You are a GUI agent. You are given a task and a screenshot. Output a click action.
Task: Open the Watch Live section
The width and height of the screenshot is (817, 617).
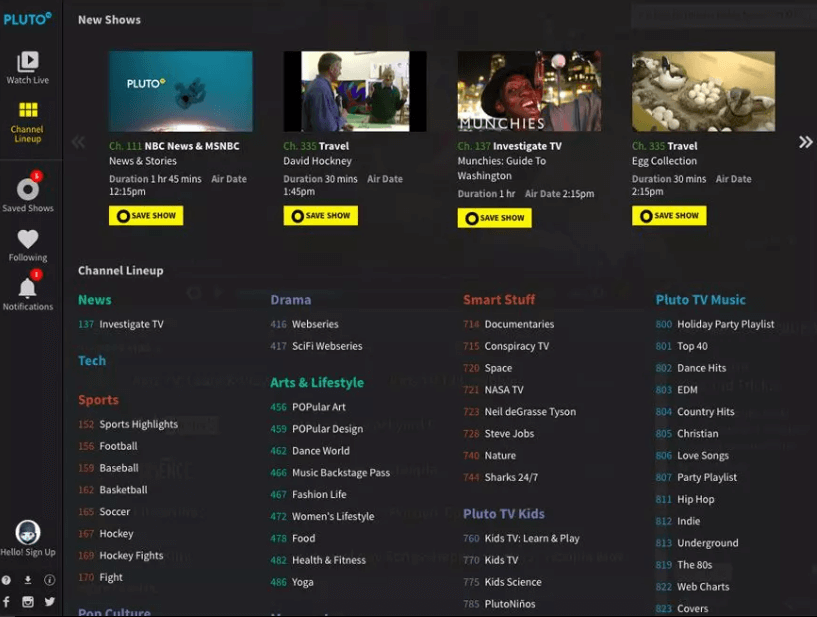pyautogui.click(x=28, y=68)
